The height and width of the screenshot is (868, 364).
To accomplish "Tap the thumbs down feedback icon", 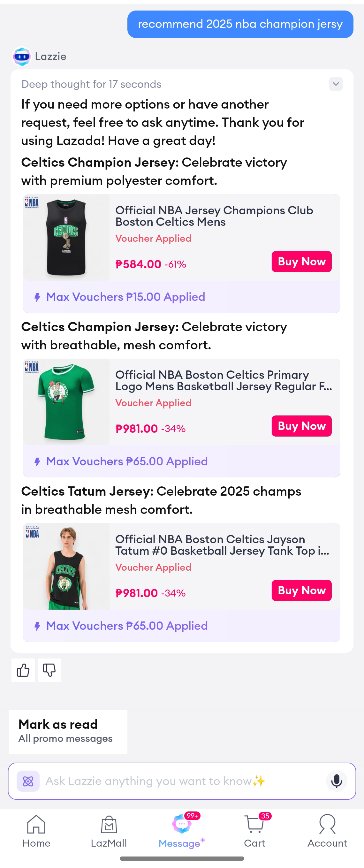I will [49, 670].
